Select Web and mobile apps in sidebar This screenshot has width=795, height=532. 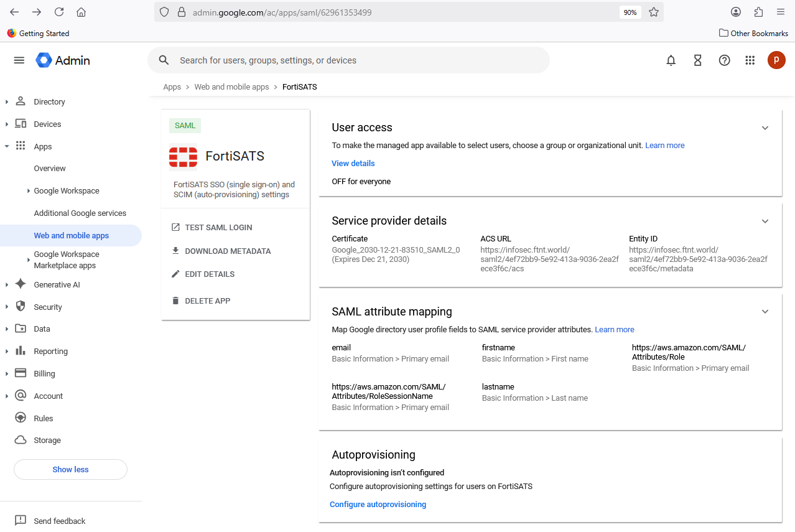coord(71,235)
